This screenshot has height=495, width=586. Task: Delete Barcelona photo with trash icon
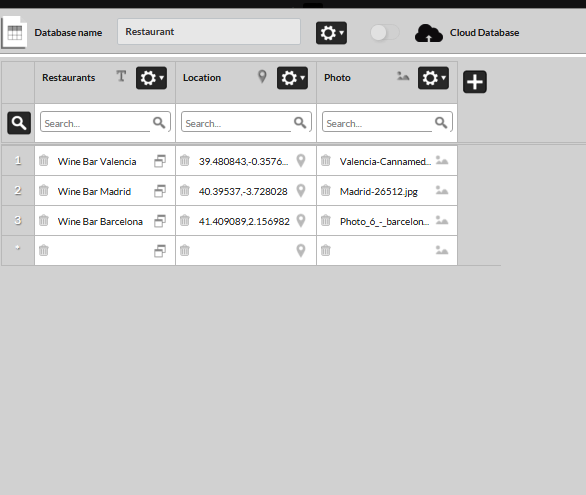326,220
